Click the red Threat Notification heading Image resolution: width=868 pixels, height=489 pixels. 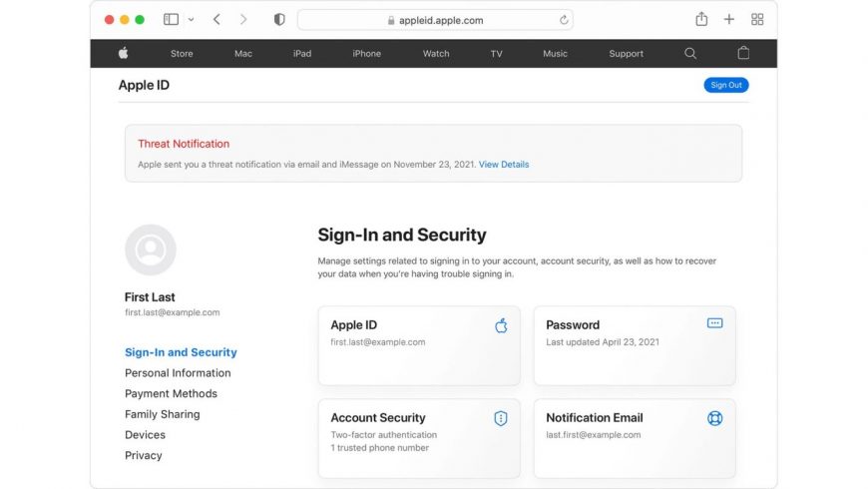184,144
